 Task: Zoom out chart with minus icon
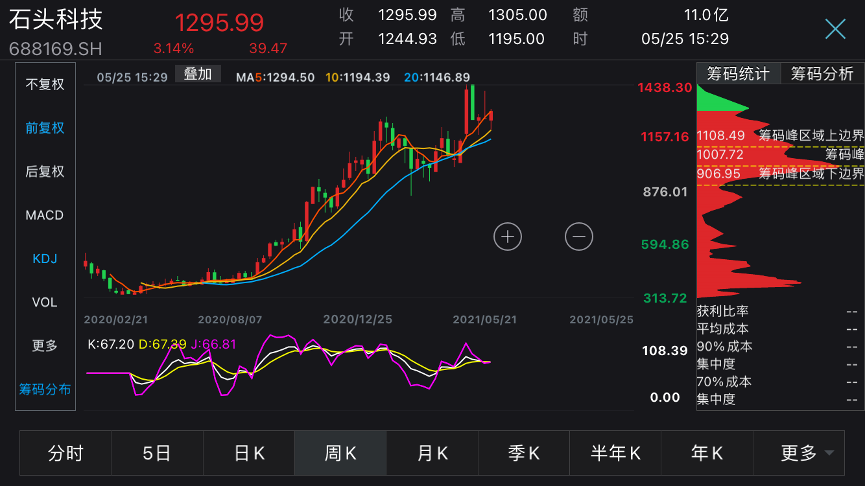click(x=579, y=236)
